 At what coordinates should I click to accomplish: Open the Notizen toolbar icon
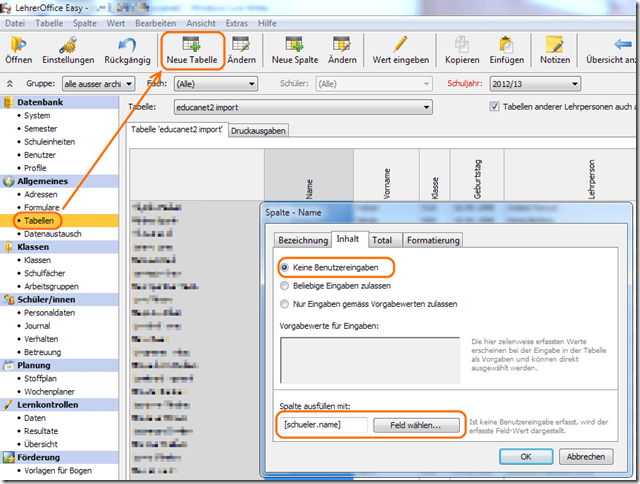pyautogui.click(x=555, y=45)
